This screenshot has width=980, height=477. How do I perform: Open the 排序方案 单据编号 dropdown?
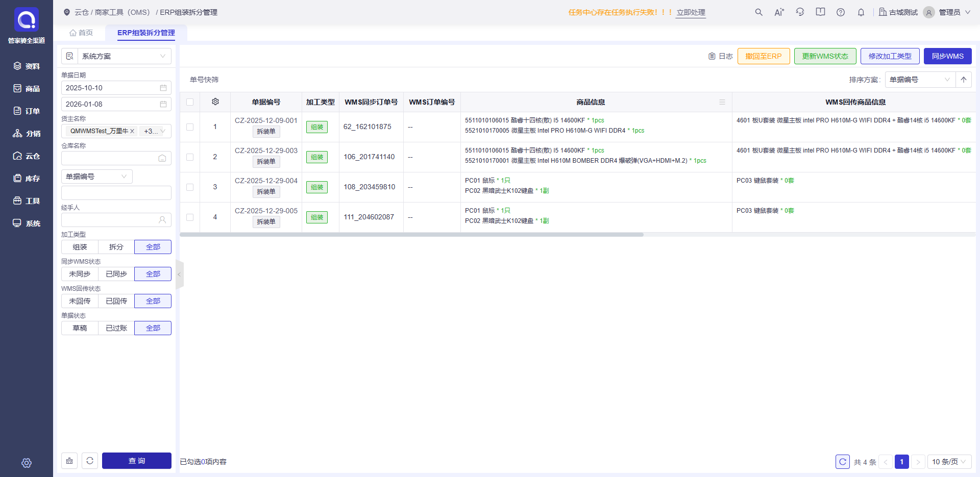920,80
